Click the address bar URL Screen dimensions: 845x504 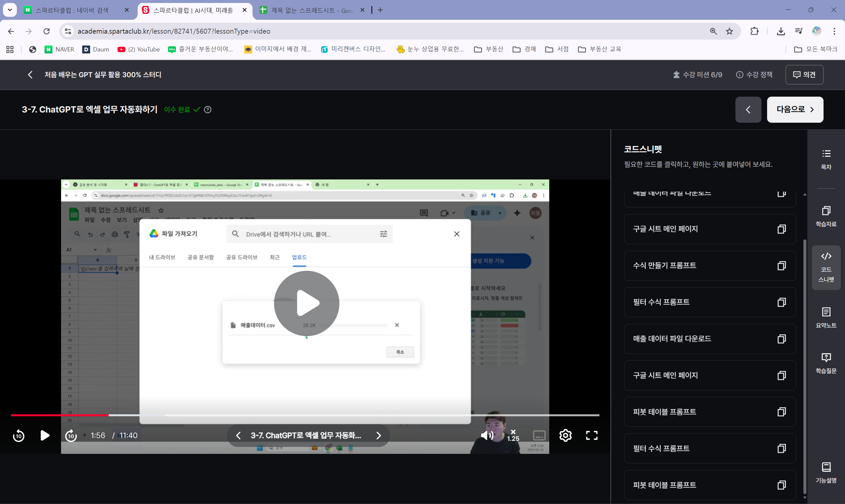pyautogui.click(x=174, y=31)
